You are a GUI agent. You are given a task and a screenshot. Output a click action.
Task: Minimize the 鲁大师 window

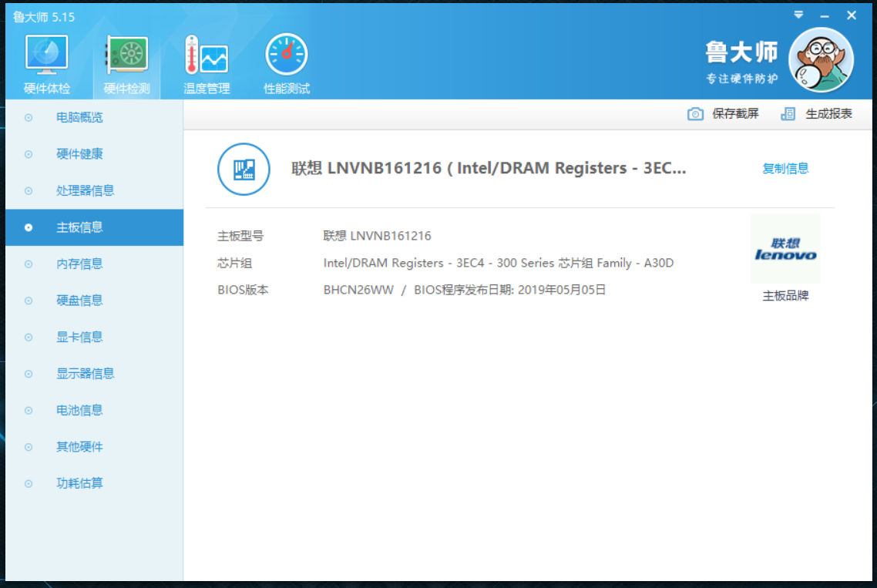pyautogui.click(x=825, y=16)
